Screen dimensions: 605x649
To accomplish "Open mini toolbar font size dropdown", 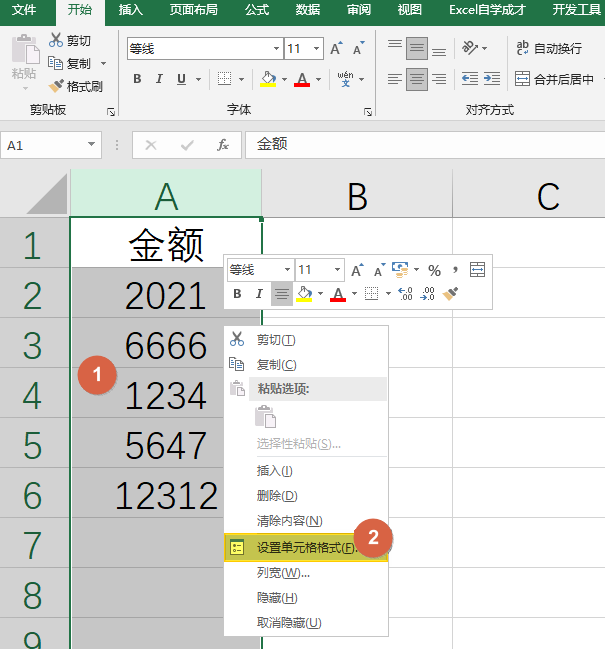I will pos(338,270).
